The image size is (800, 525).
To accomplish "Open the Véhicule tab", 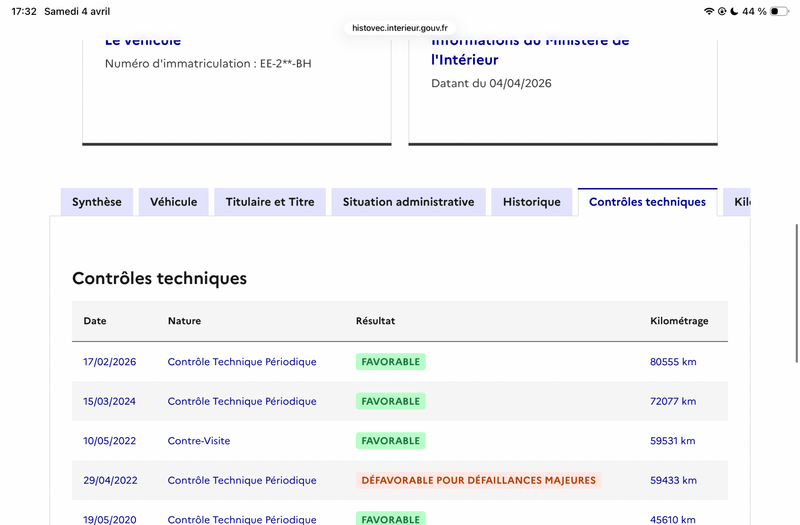I will point(174,202).
